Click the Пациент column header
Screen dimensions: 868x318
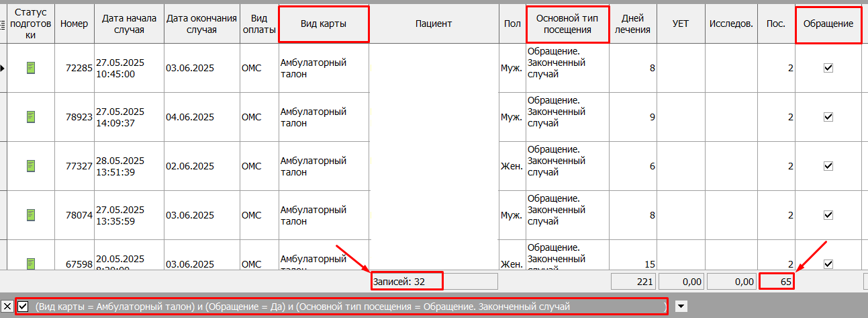434,24
